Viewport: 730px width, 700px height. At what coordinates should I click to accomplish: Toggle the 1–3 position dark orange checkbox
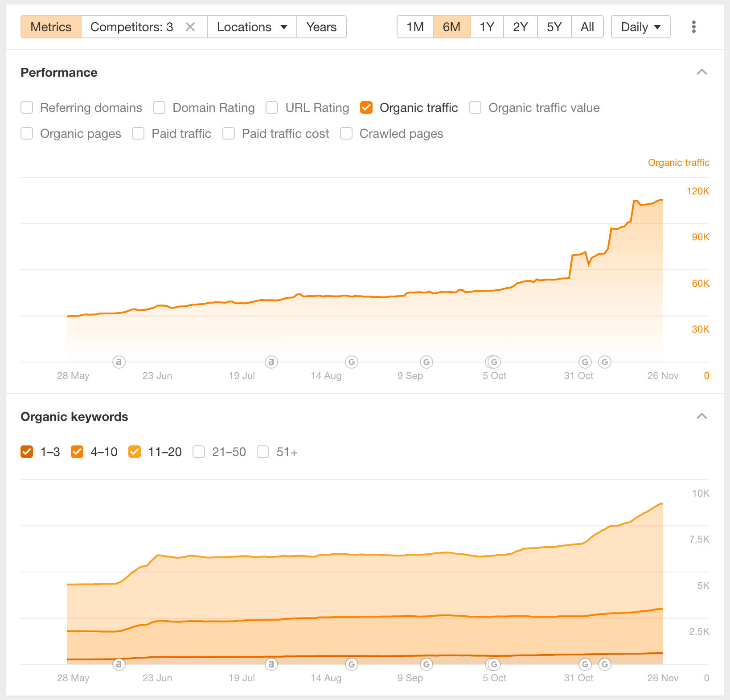point(27,452)
